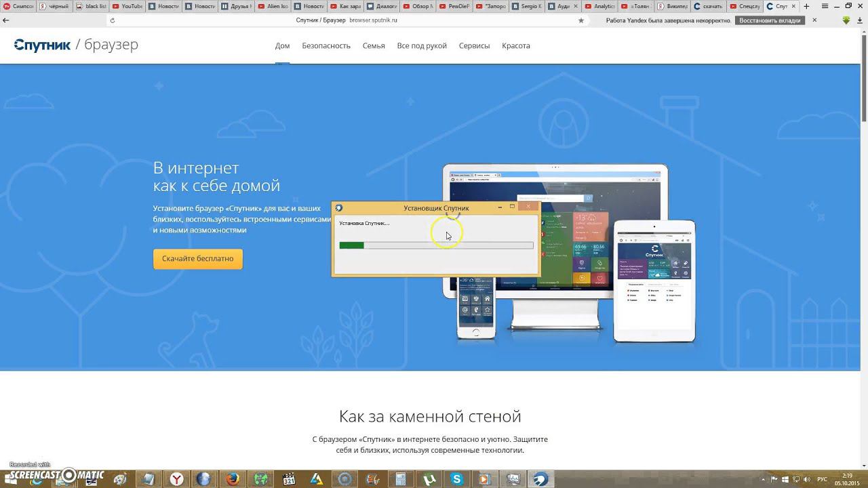Image resolution: width=868 pixels, height=488 pixels.
Task: Open the Sputnik installer taskbar icon
Action: pos(540,479)
